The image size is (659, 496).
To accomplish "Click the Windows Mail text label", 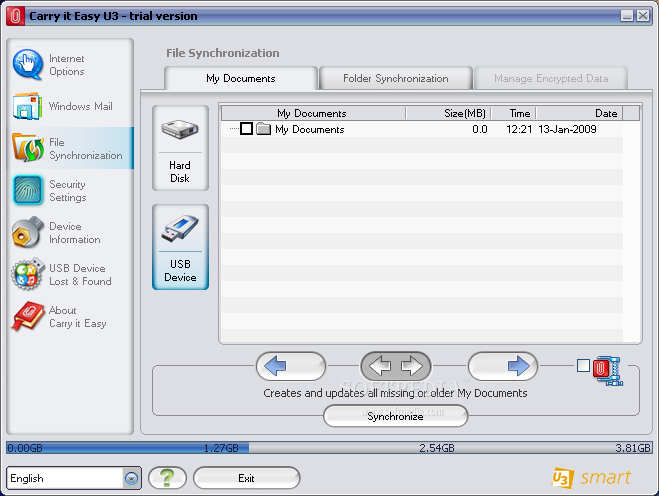I will [x=81, y=106].
